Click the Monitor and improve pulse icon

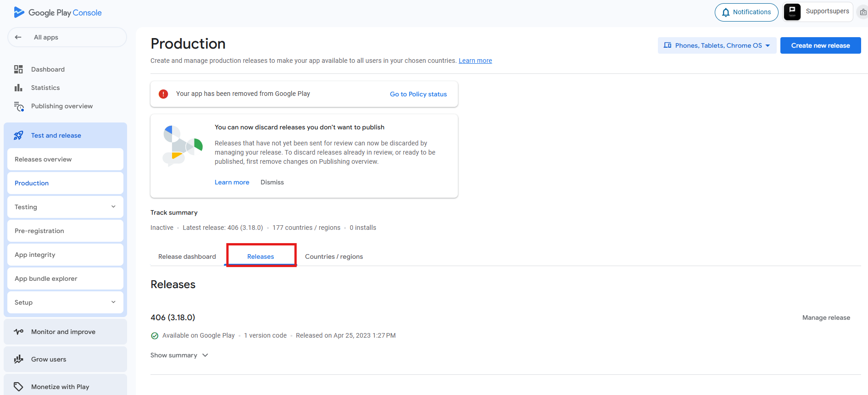18,332
